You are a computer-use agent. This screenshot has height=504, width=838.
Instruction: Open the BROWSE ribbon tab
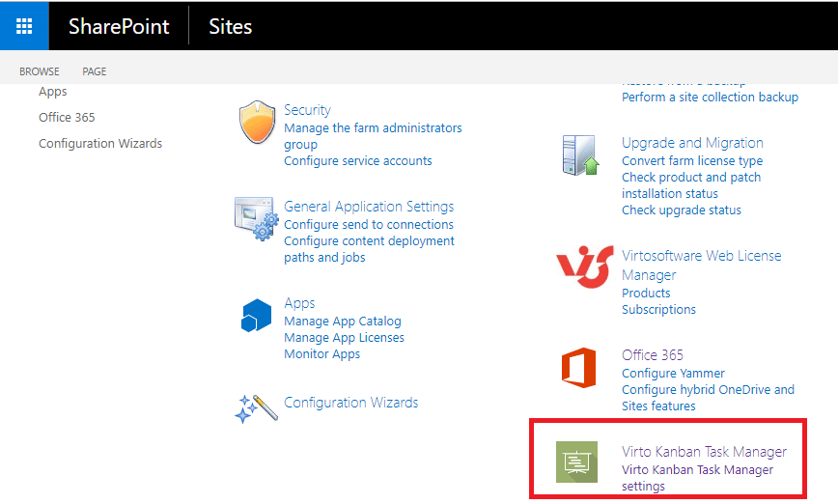coord(40,71)
